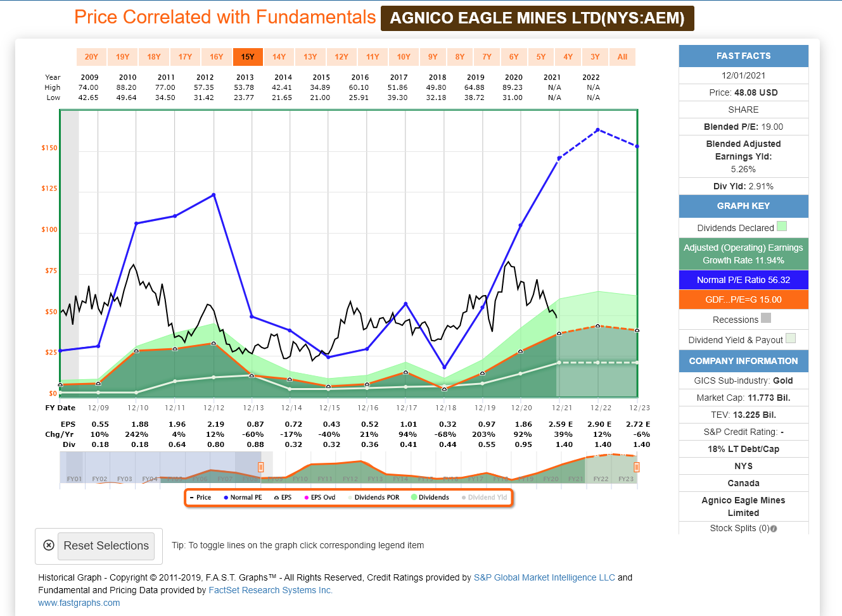The height and width of the screenshot is (616, 842).
Task: Toggle the Normal PE legend item
Action: (243, 498)
